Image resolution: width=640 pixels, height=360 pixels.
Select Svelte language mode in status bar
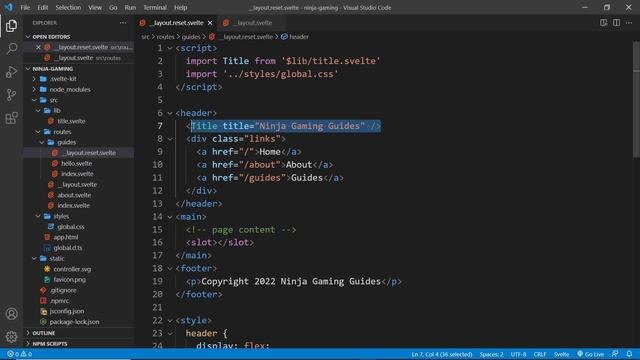click(561, 354)
